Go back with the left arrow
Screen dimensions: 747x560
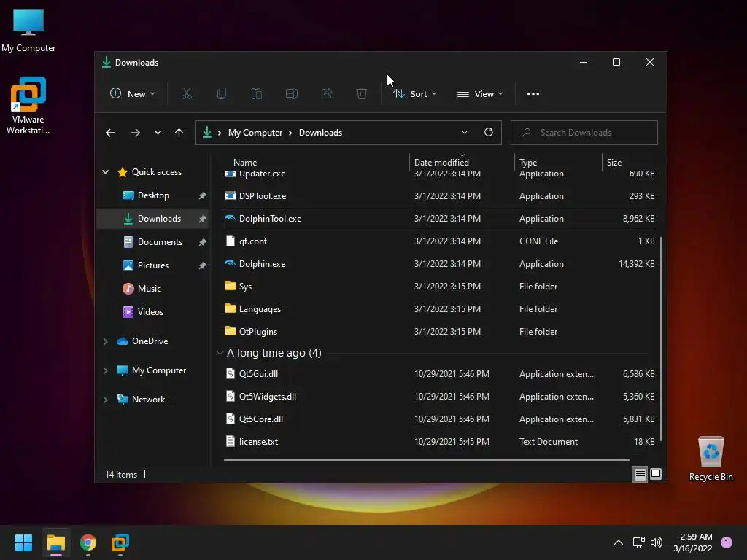(x=110, y=133)
